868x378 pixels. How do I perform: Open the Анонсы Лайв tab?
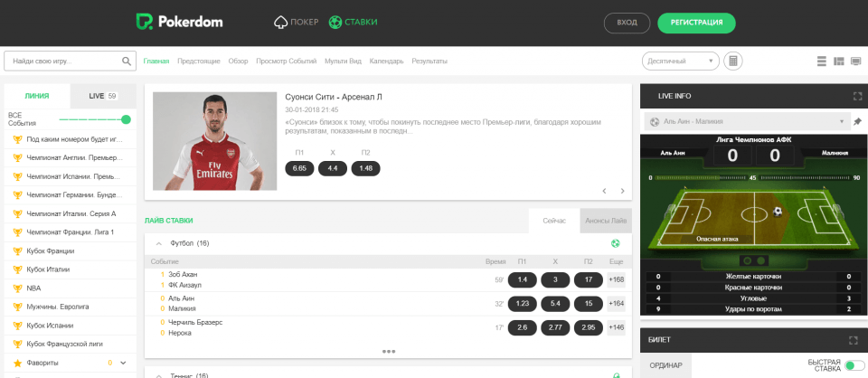pyautogui.click(x=604, y=221)
